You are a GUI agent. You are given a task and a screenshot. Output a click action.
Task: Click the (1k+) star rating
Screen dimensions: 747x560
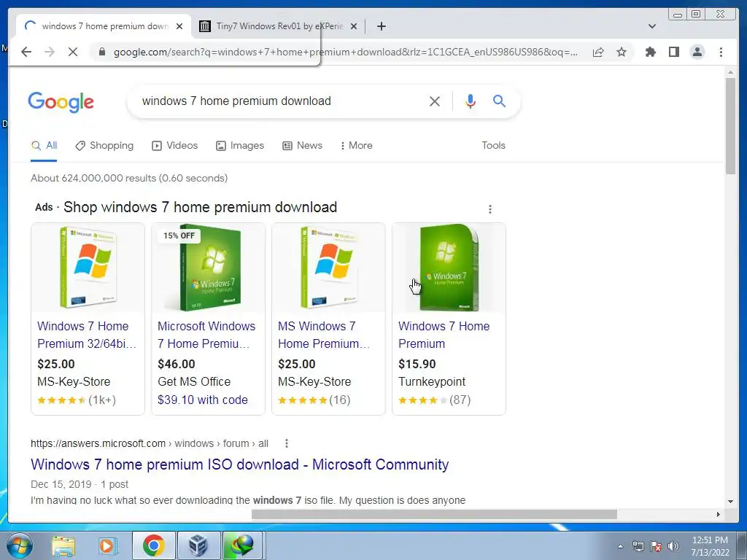pos(77,400)
